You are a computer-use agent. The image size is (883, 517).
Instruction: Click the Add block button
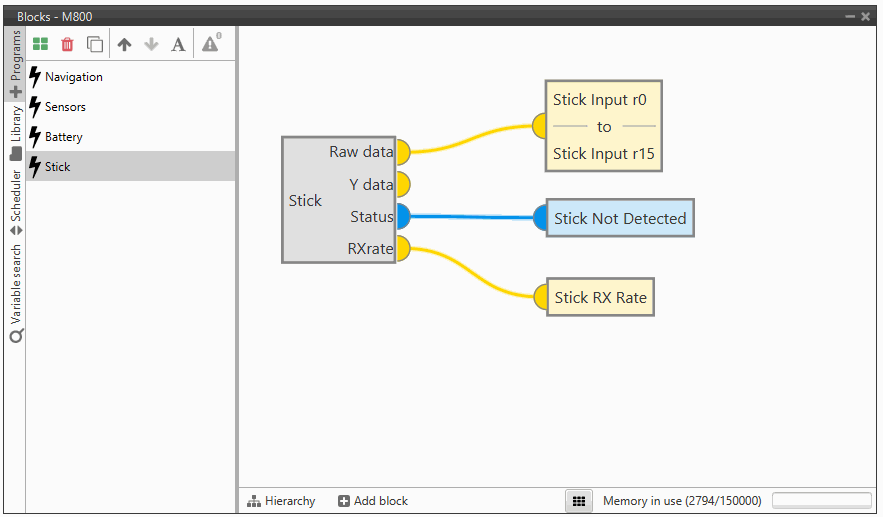[373, 501]
